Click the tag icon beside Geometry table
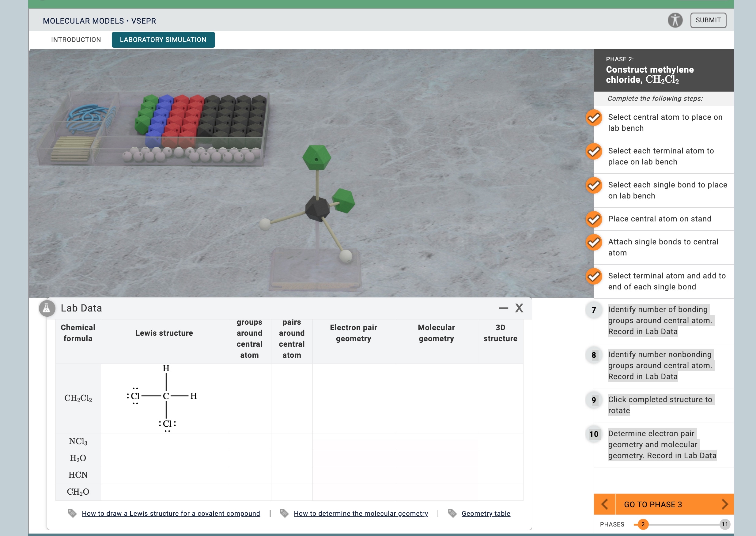The height and width of the screenshot is (536, 756). 452,513
